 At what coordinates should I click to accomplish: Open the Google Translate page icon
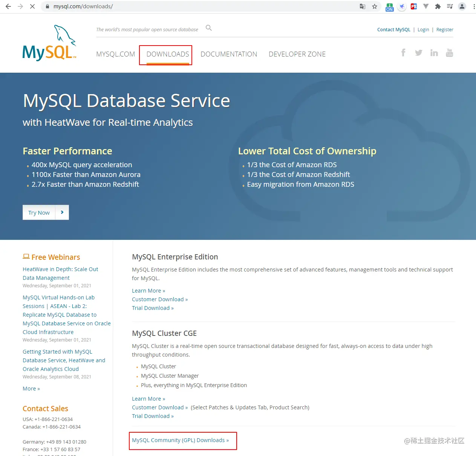(x=362, y=6)
